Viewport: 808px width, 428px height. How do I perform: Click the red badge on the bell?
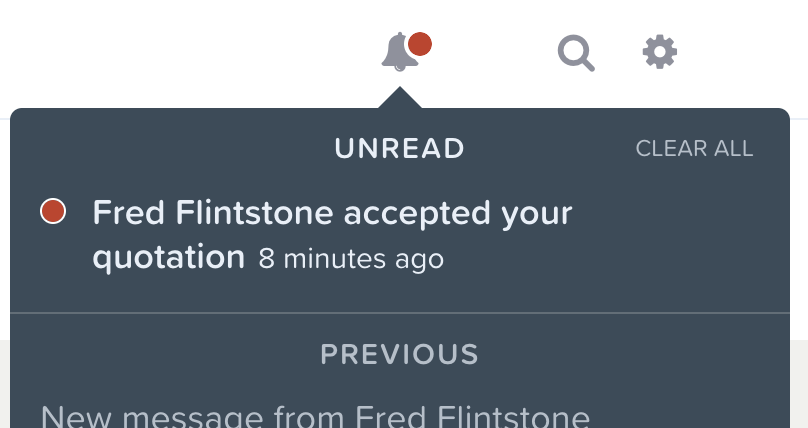pyautogui.click(x=420, y=44)
